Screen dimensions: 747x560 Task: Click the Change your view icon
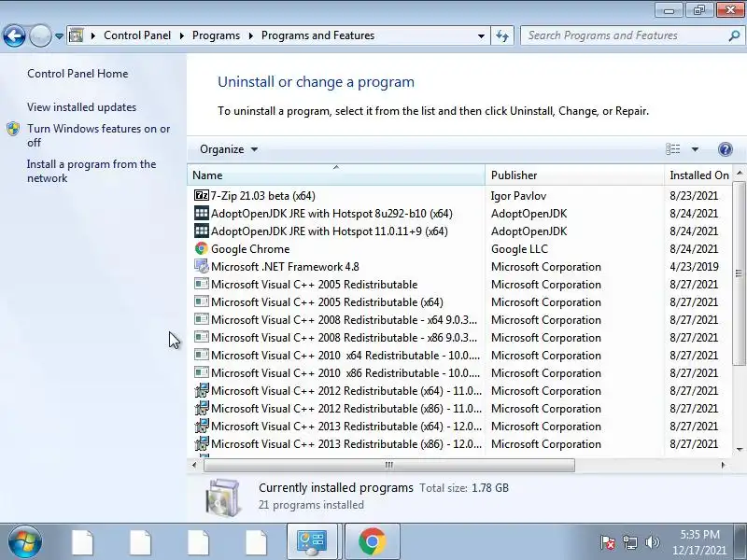click(x=672, y=149)
